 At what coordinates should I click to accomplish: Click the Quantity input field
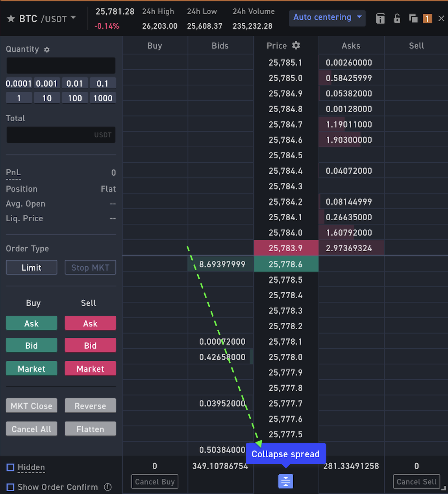click(x=61, y=65)
